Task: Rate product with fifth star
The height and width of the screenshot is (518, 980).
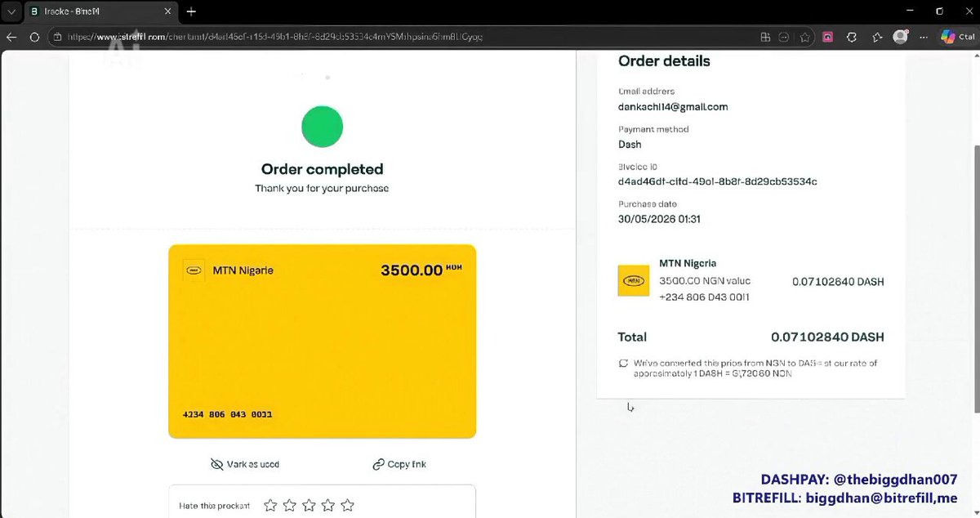Action: pyautogui.click(x=347, y=506)
